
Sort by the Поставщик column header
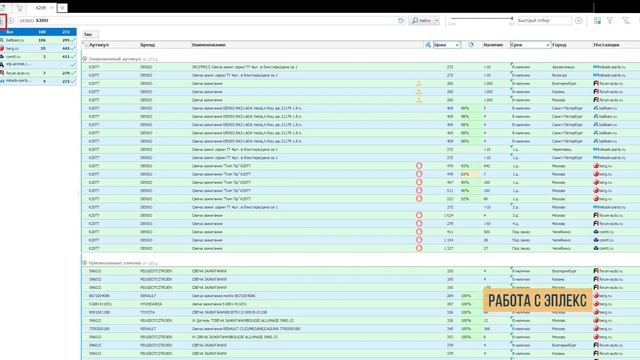coord(606,45)
